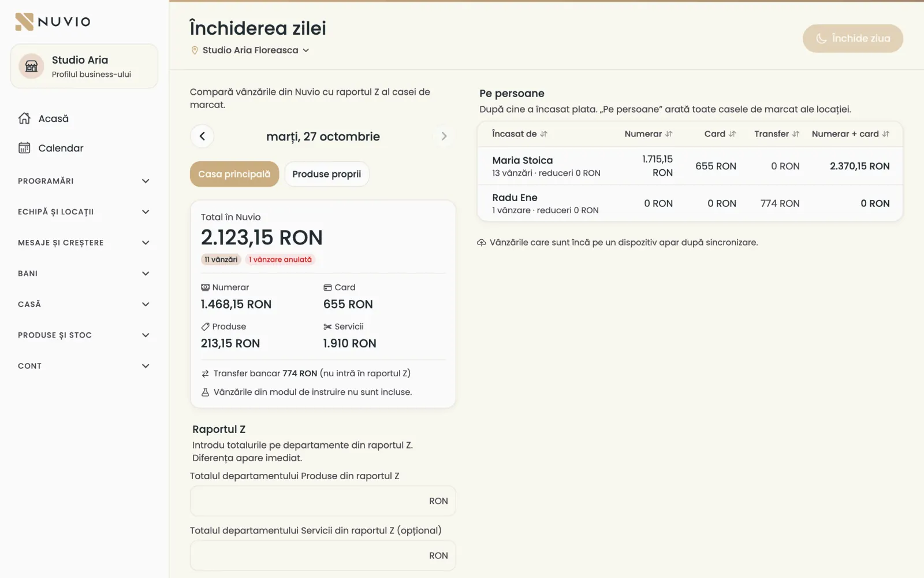Screen dimensions: 924x578
Task: Sort by Numerar + card icon
Action: click(x=886, y=134)
